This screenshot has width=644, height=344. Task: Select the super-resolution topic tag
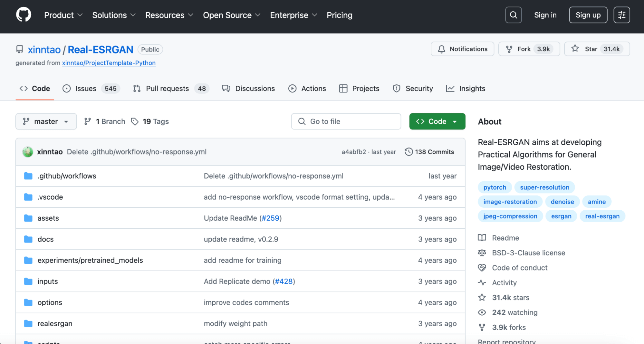[544, 187]
